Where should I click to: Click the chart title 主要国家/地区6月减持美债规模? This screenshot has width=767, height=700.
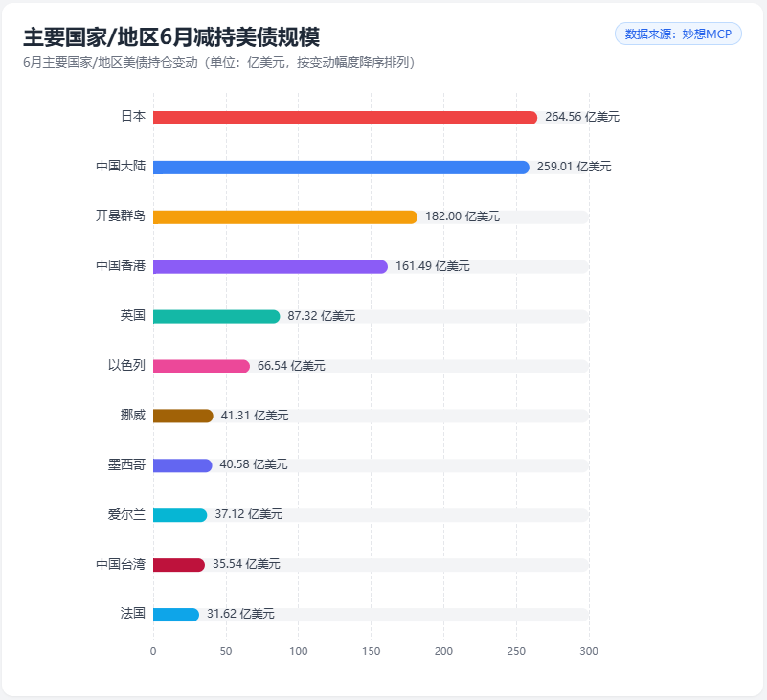click(x=171, y=37)
